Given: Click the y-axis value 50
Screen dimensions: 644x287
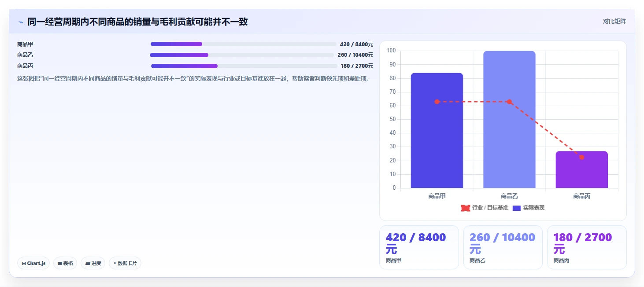Looking at the screenshot, I should point(392,119).
